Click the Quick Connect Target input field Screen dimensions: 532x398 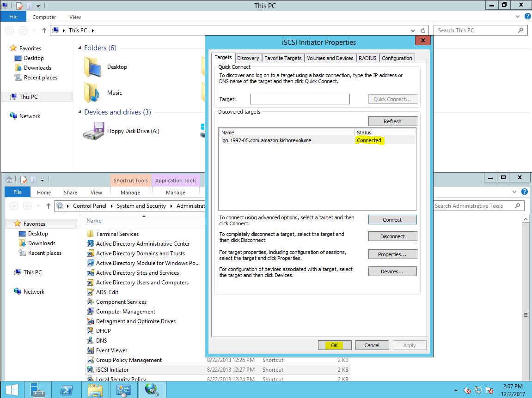[x=300, y=99]
